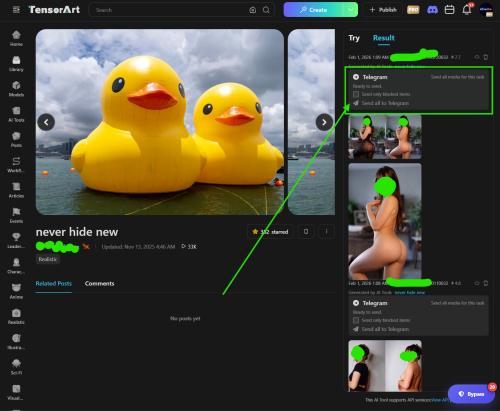Screen dimensions: 500x411
Task: Click the 'never hide new' title text
Action: [77, 232]
